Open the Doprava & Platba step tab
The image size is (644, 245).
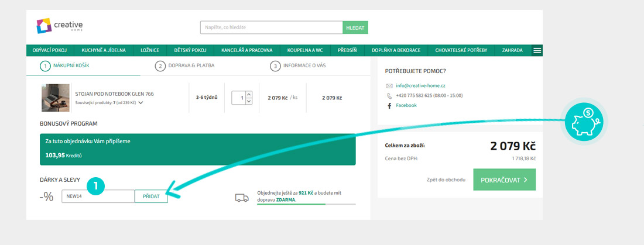tap(185, 65)
